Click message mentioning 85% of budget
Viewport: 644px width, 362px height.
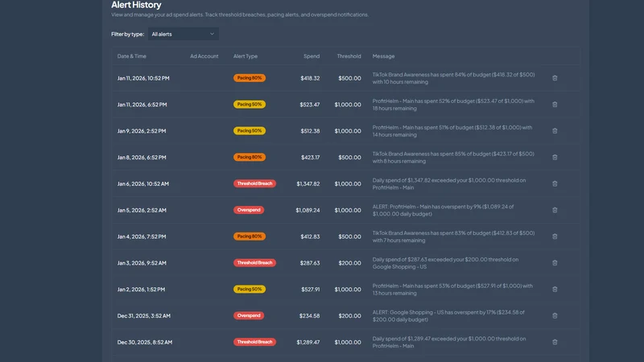point(453,157)
